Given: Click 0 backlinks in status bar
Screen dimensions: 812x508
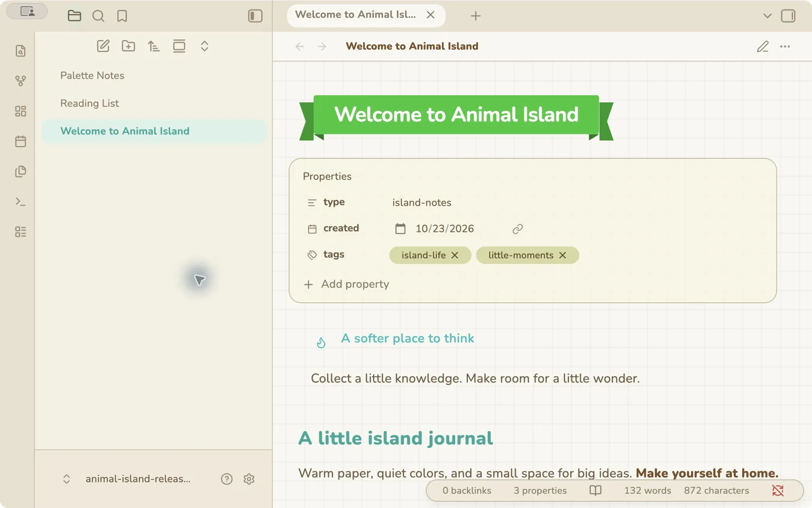Looking at the screenshot, I should 467,491.
